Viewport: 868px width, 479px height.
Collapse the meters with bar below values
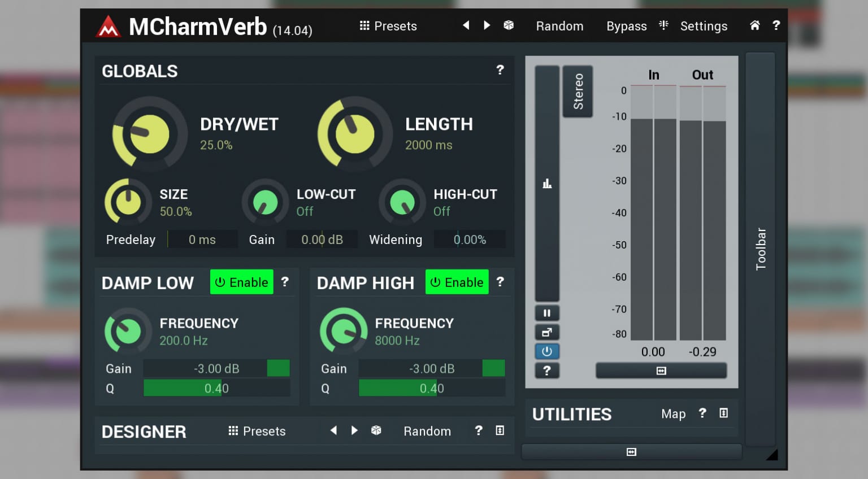[661, 371]
